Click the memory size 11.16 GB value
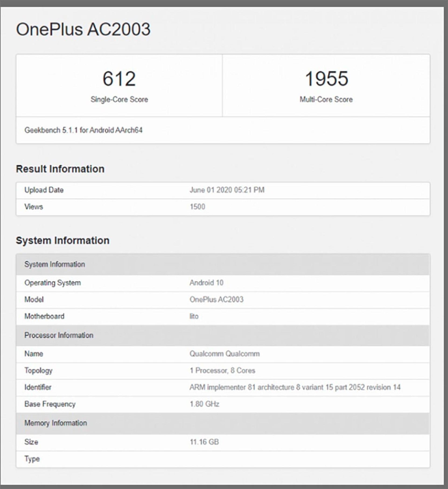 [x=204, y=442]
